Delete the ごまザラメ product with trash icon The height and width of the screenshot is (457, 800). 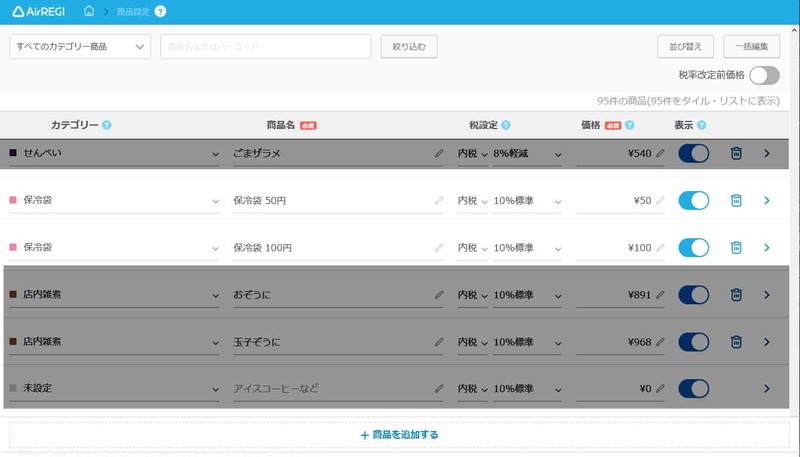pyautogui.click(x=736, y=153)
